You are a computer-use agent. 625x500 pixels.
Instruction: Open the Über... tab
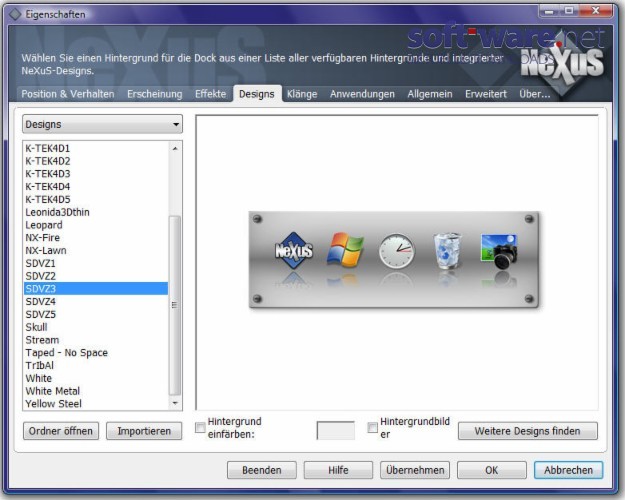click(x=535, y=94)
